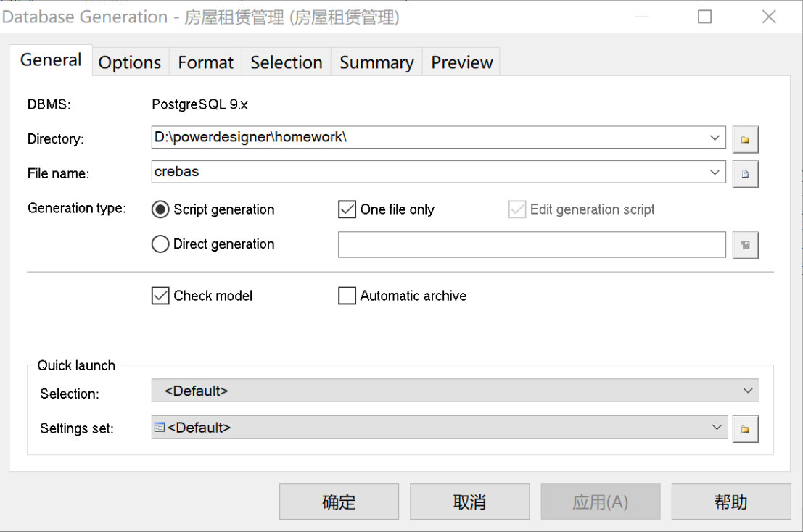This screenshot has height=532, width=803.
Task: Open the Settings set dropdown
Action: tap(717, 428)
